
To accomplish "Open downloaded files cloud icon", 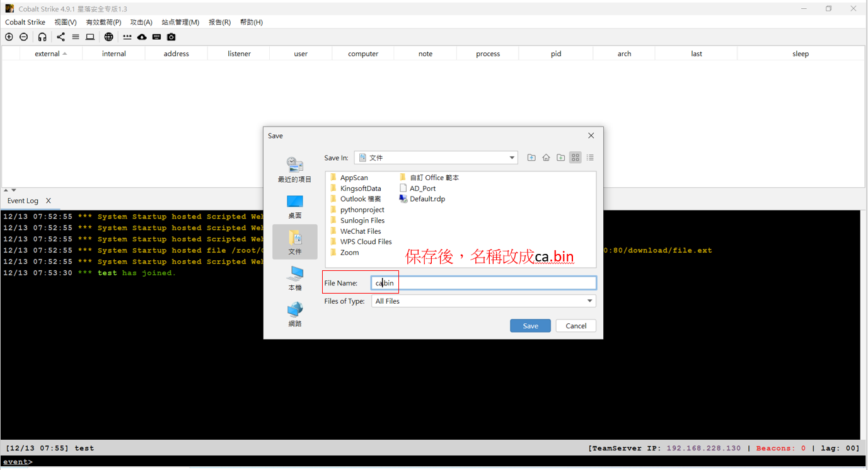I will 142,37.
